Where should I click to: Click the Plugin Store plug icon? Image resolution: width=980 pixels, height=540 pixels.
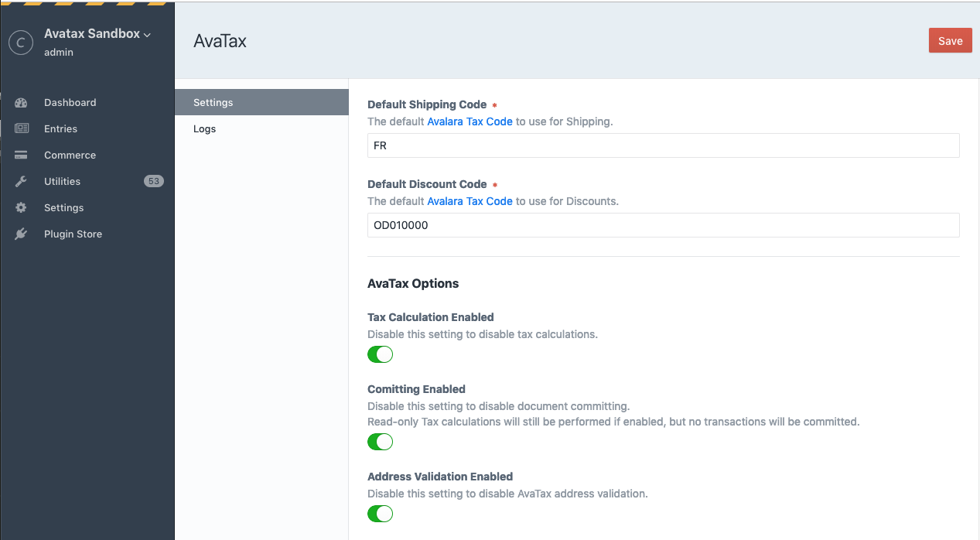coord(21,234)
